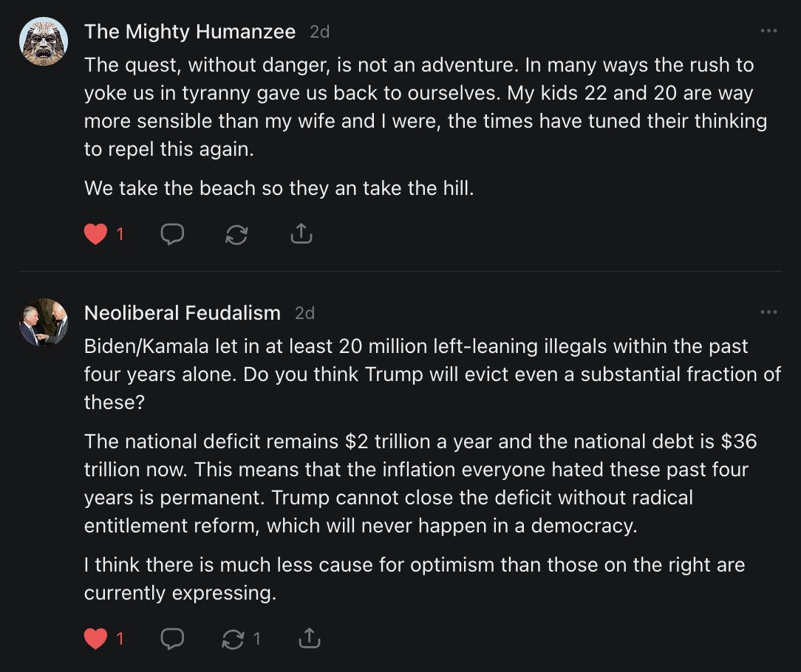Click share icon under Neoliberal Feudalism's comment
Image resolution: width=801 pixels, height=672 pixels.
[309, 639]
